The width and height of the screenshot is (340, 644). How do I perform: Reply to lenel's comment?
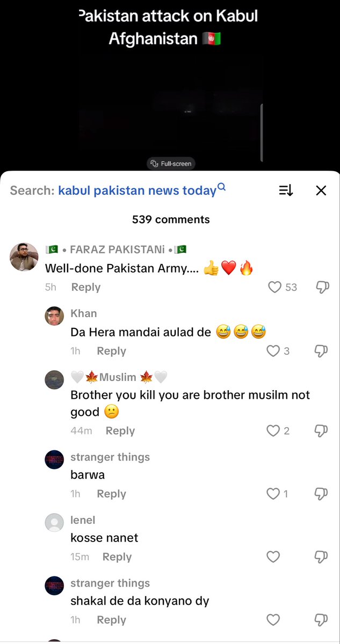pyautogui.click(x=117, y=557)
